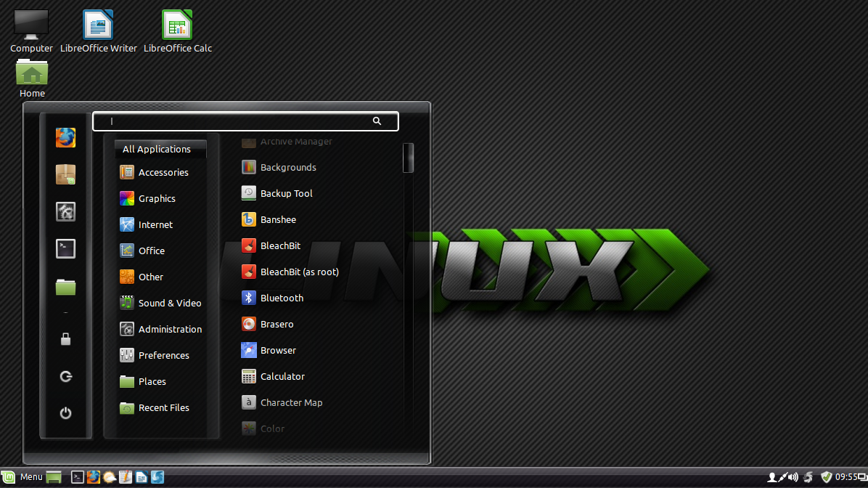
Task: Click the power Quit icon
Action: click(65, 413)
